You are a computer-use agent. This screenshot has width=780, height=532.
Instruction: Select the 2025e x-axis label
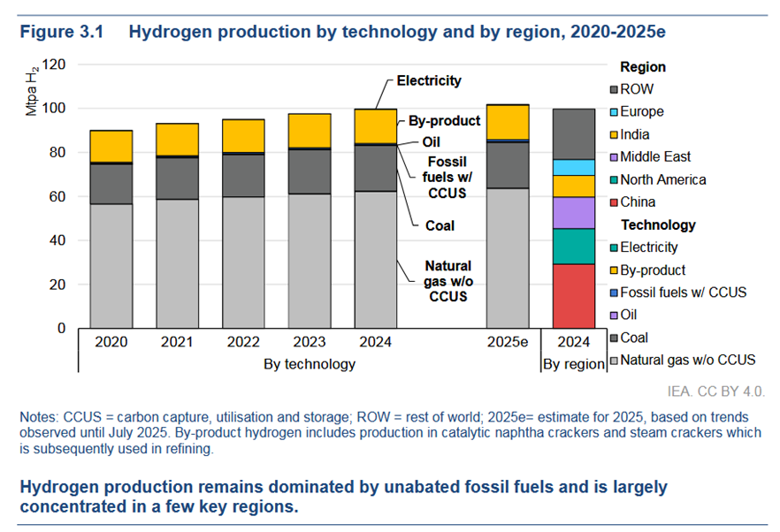click(508, 342)
